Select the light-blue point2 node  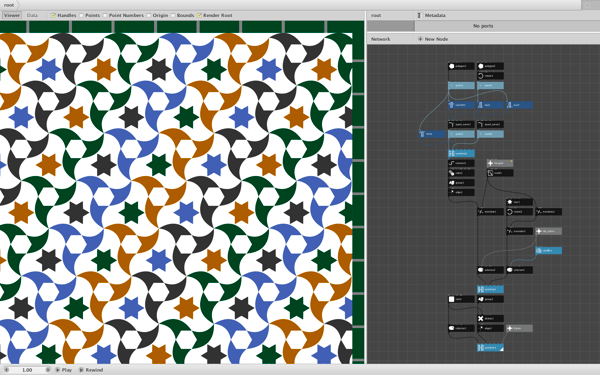pyautogui.click(x=491, y=86)
